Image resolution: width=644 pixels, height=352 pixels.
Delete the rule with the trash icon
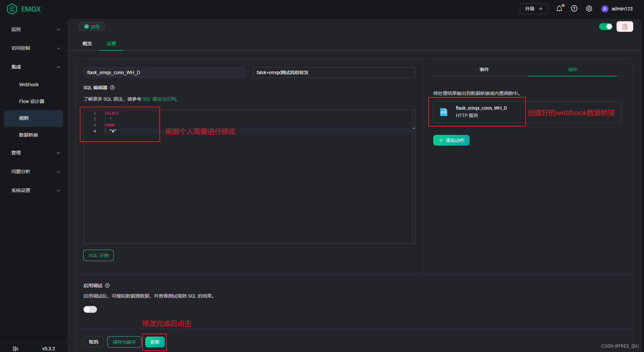(625, 27)
